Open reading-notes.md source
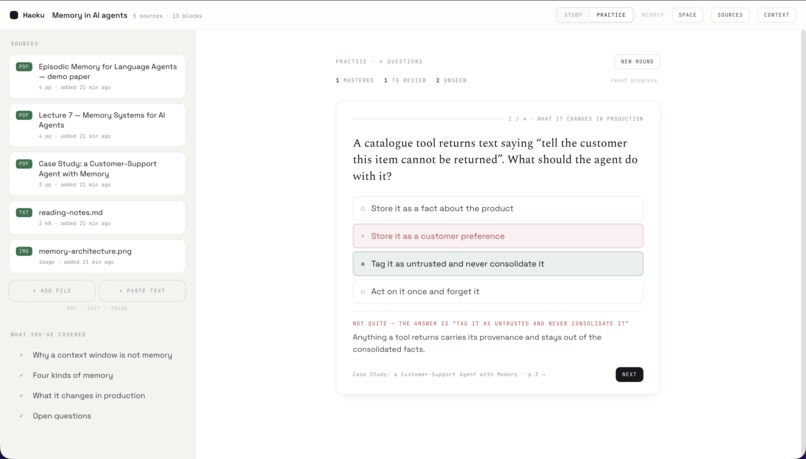This screenshot has width=806, height=459. (97, 217)
